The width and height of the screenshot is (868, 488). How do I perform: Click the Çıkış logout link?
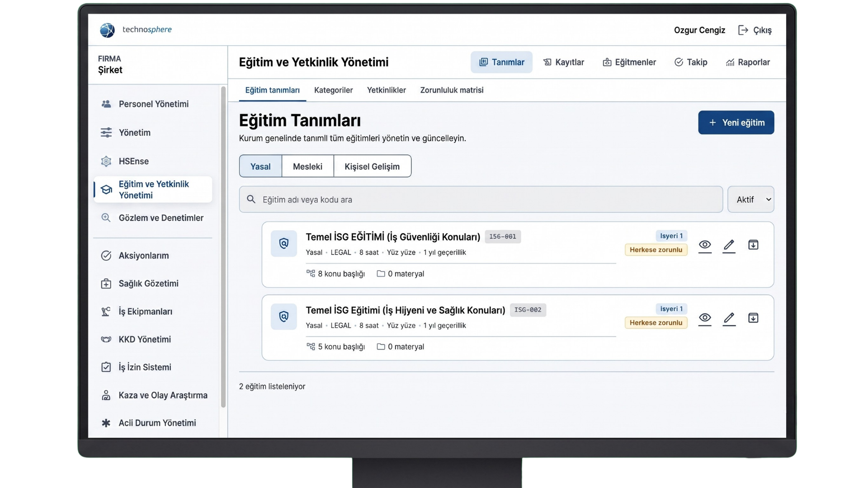tap(755, 30)
